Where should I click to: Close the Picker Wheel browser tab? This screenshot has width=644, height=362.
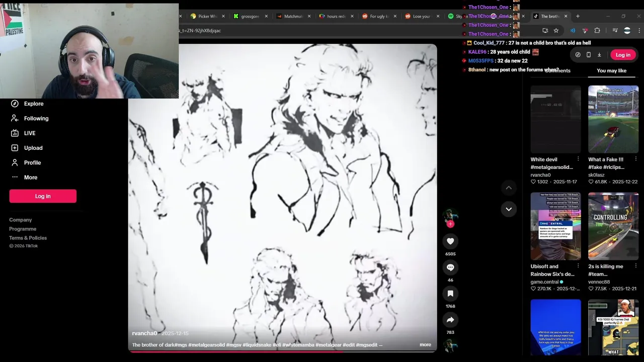click(x=223, y=16)
